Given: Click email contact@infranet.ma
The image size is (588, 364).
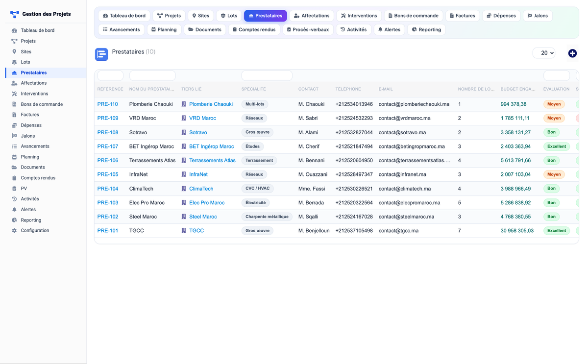Looking at the screenshot, I should click(402, 174).
